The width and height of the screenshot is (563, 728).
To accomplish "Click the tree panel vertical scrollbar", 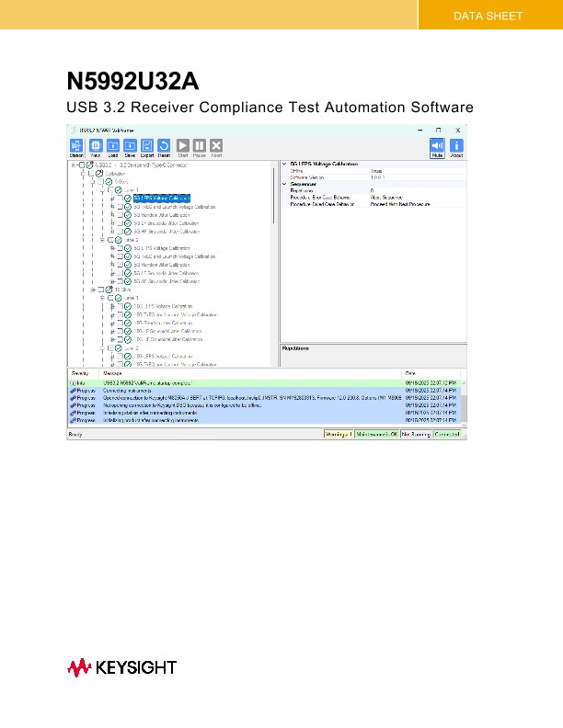I will point(274,196).
